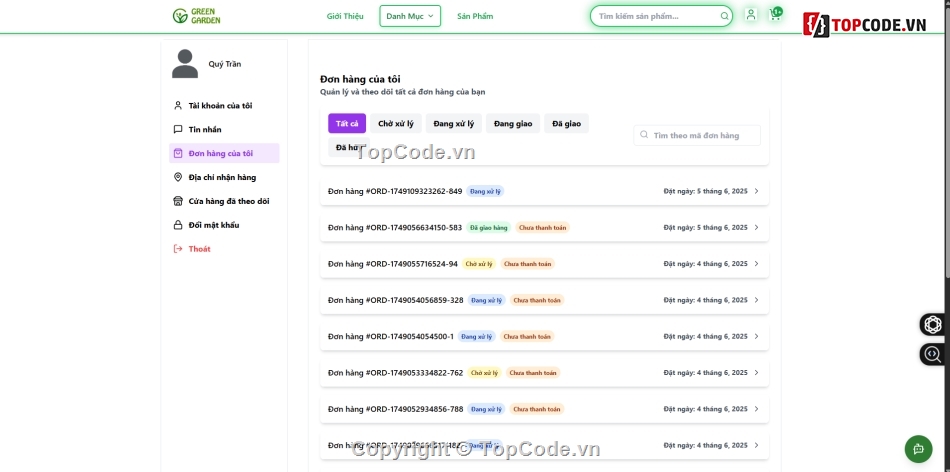950x472 pixels.
Task: Select the Đang xử lý filter tab
Action: pos(454,124)
